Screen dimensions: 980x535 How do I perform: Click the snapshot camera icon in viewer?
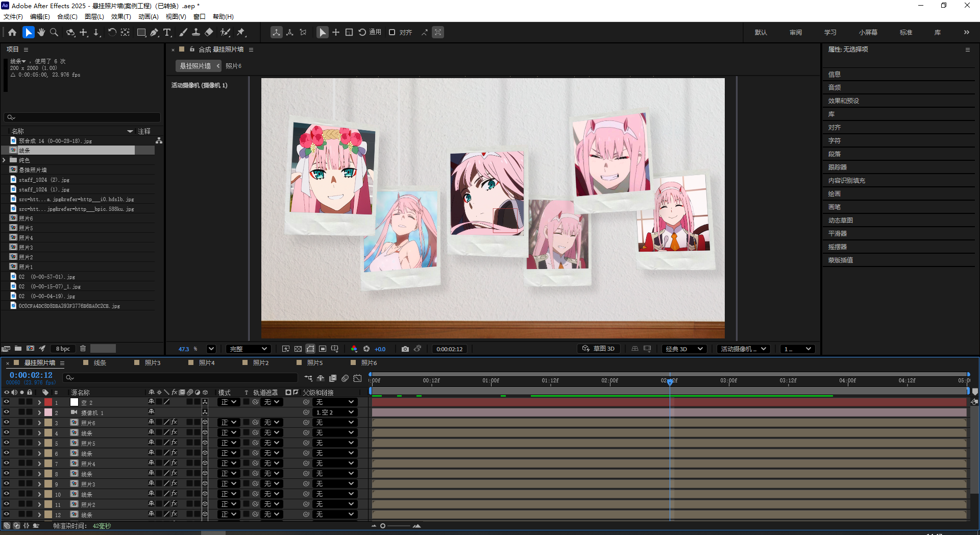pos(405,349)
